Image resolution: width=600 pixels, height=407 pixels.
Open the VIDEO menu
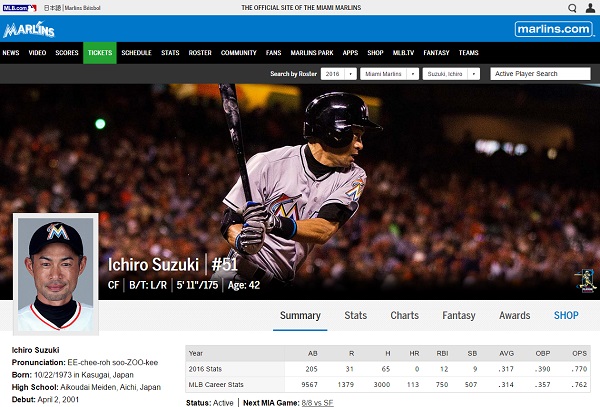click(x=37, y=53)
